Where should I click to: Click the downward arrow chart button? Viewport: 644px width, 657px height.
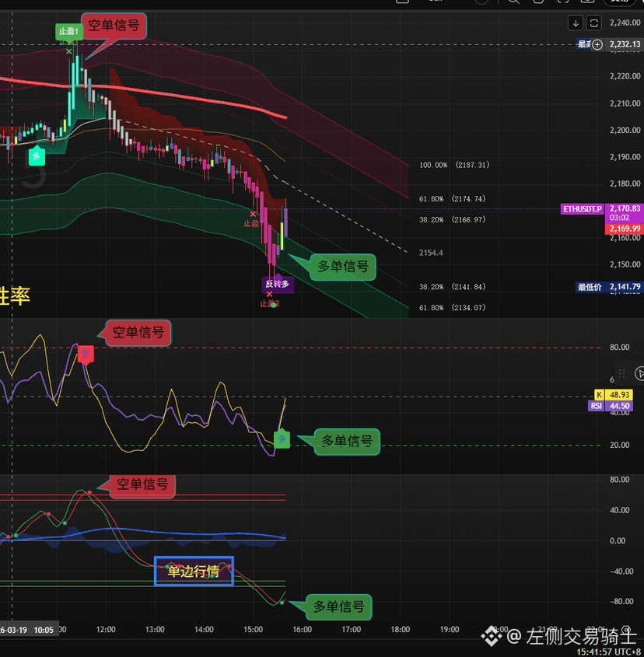(576, 23)
